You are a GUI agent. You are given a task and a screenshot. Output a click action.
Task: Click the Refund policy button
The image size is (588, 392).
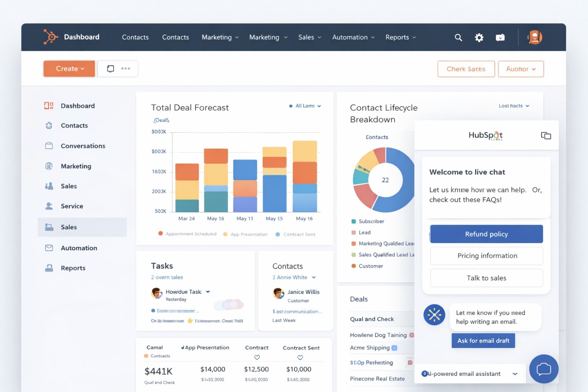pos(486,234)
